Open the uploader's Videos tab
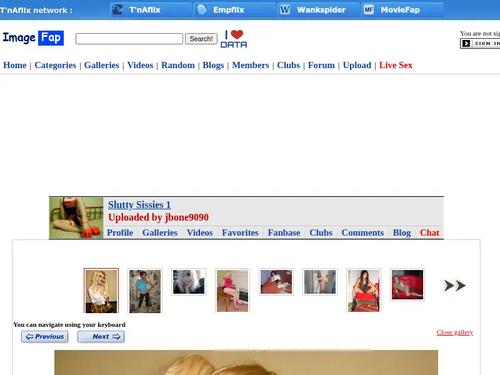This screenshot has height=375, width=500. 200,233
